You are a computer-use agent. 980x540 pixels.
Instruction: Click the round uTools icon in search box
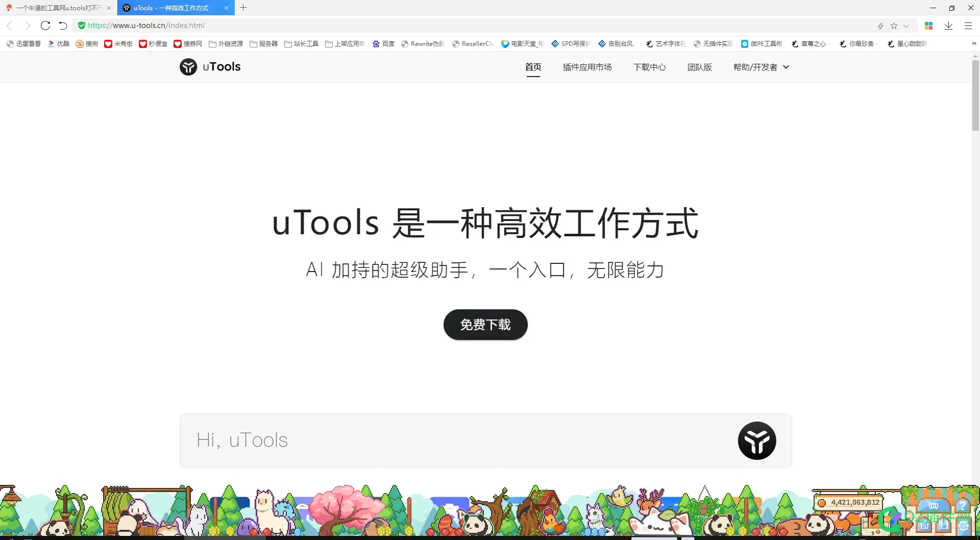tap(757, 440)
